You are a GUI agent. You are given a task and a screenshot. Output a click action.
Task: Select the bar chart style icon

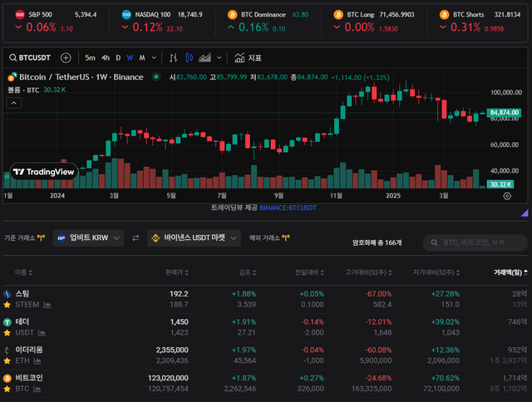coord(174,58)
